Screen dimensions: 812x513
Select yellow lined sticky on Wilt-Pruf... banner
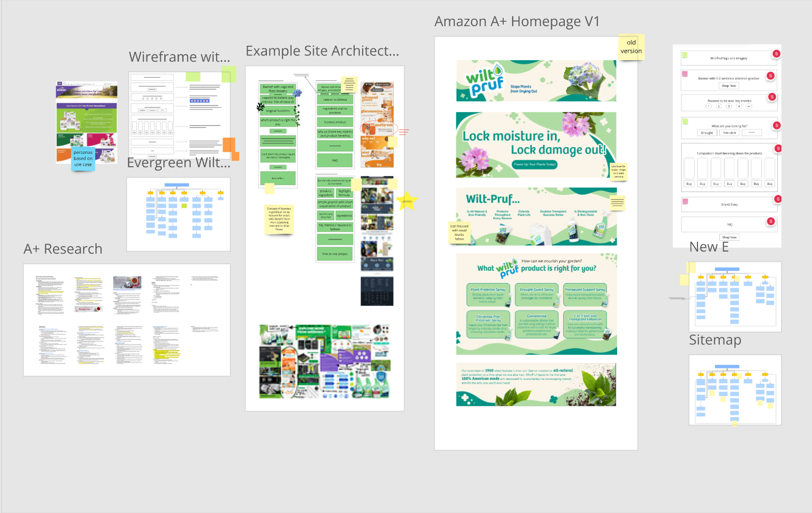(617, 203)
